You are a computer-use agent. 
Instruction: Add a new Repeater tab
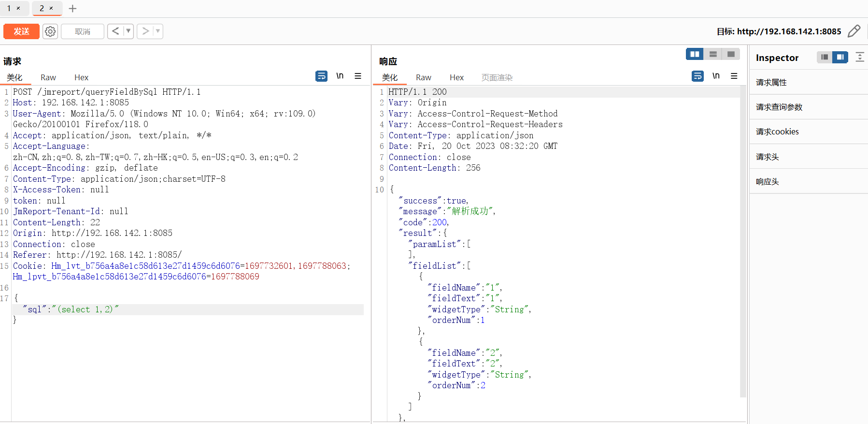click(72, 8)
